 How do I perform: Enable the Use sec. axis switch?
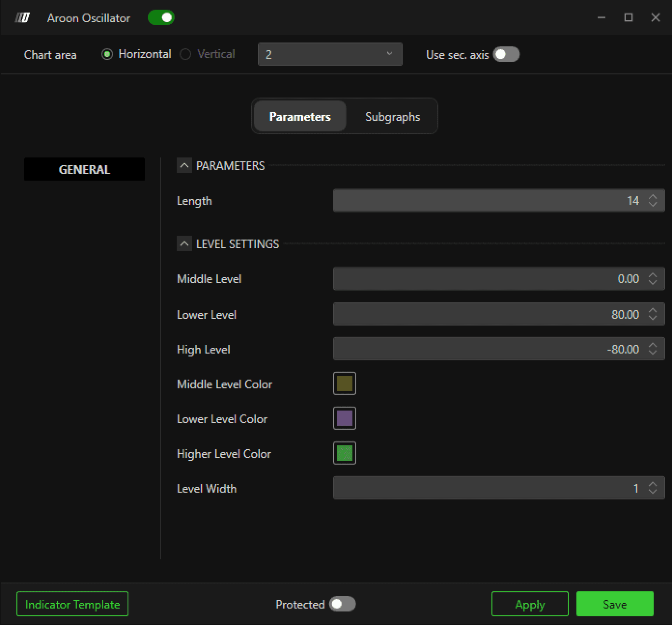(506, 54)
